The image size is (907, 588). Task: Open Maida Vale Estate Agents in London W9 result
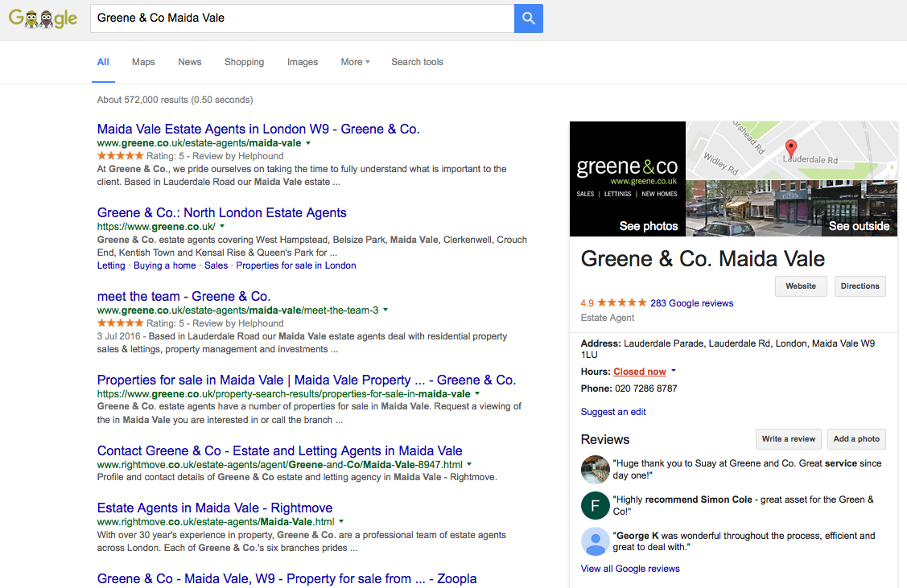point(258,129)
